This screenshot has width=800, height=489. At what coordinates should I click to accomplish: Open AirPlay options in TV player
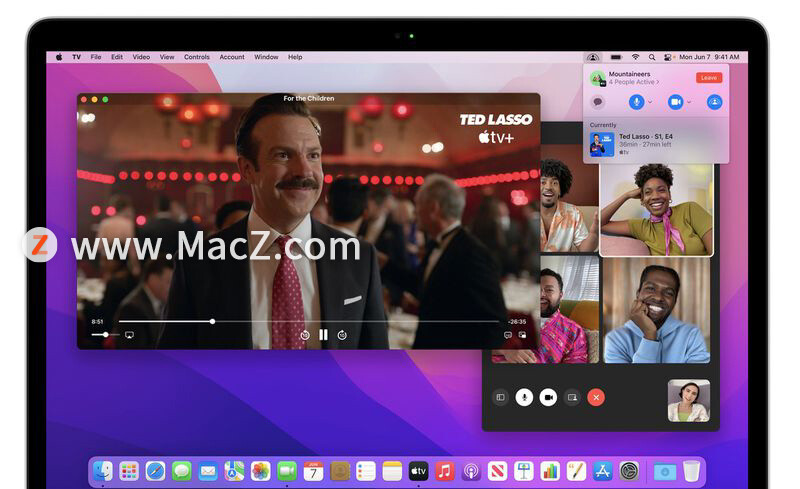[x=129, y=335]
